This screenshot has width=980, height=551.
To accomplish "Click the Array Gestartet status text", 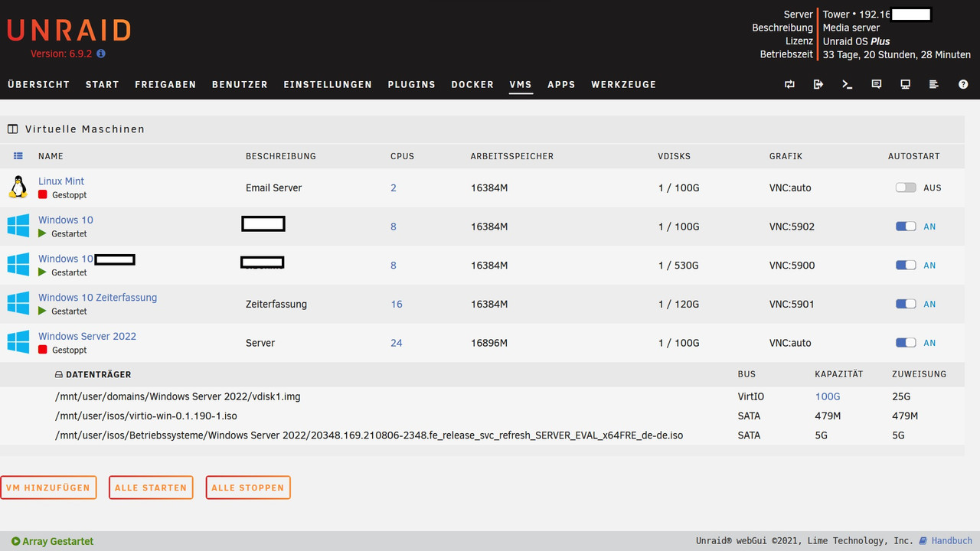I will [x=58, y=541].
